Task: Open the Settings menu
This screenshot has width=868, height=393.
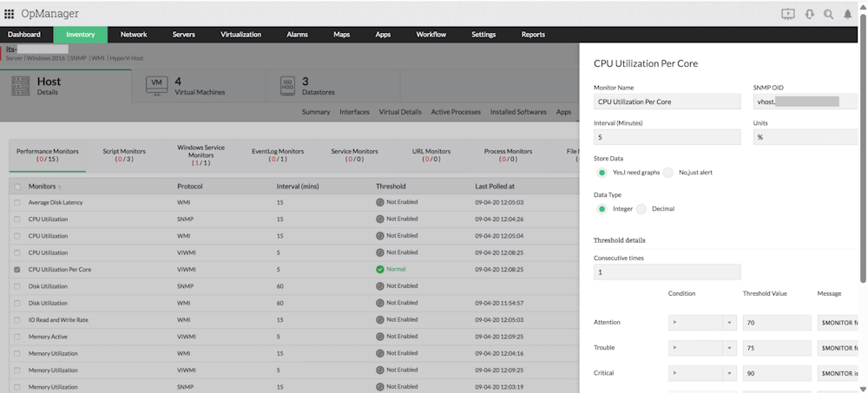Action: click(x=483, y=35)
